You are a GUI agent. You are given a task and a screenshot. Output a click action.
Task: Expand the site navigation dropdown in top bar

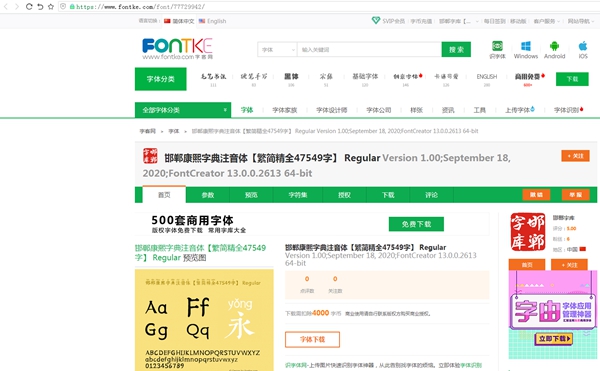580,21
